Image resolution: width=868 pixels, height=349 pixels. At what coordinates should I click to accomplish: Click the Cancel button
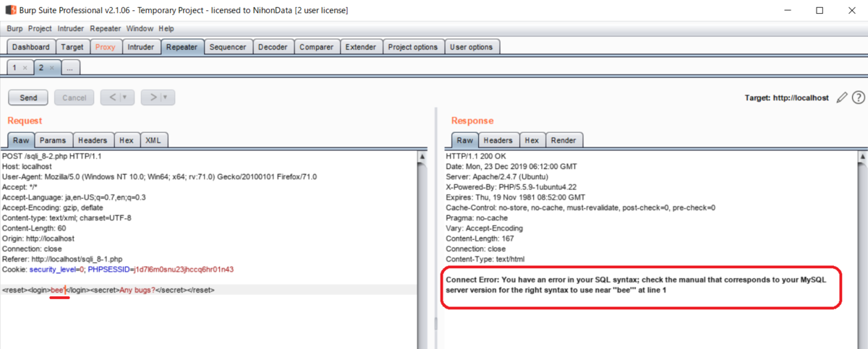pos(75,98)
